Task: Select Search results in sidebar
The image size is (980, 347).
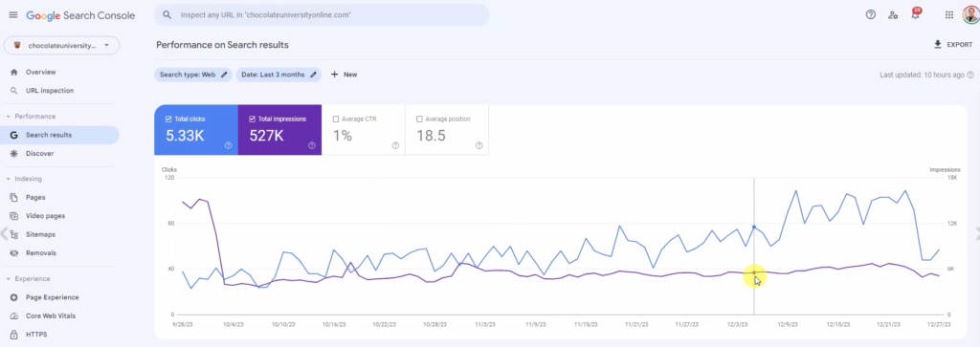Action: [x=59, y=135]
